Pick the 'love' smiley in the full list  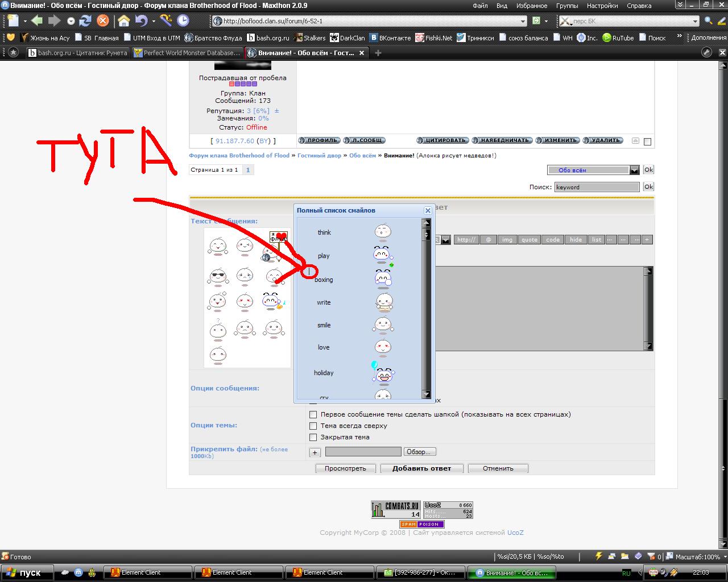point(383,347)
